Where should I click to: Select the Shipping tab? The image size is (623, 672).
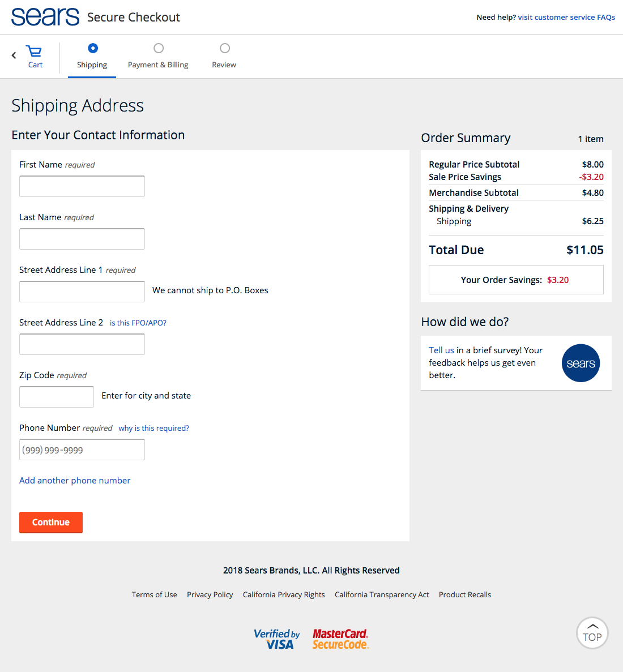click(x=92, y=64)
